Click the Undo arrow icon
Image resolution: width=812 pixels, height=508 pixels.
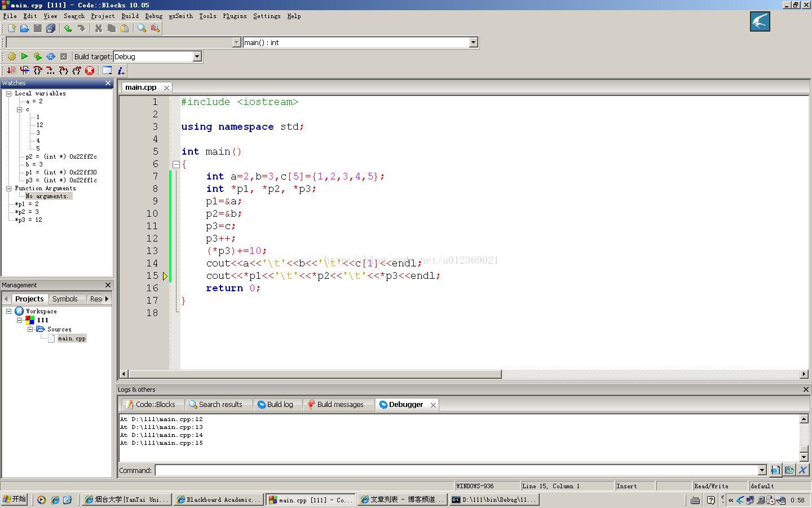68,28
